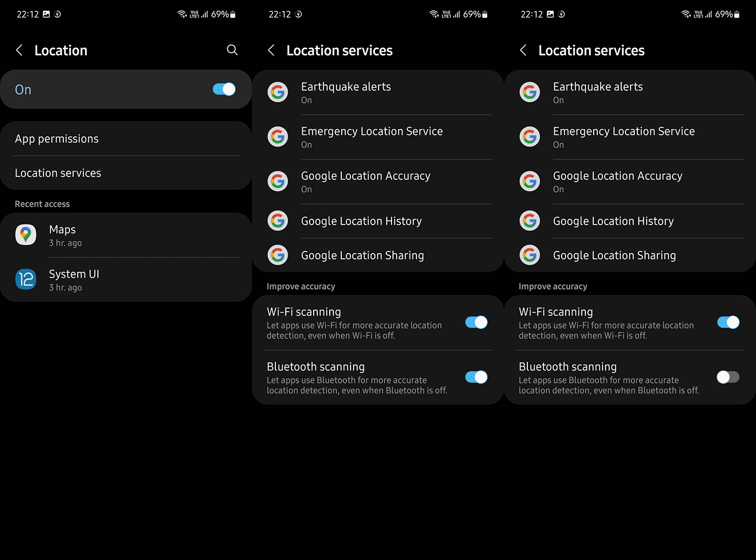The width and height of the screenshot is (756, 560).
Task: Tap Google icon beside Google Location Accuracy, right screen
Action: click(x=530, y=181)
